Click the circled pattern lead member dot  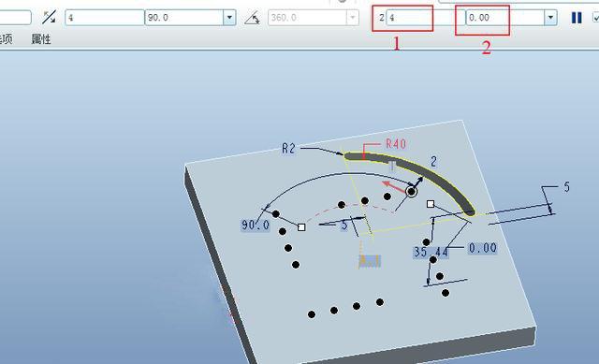412,192
